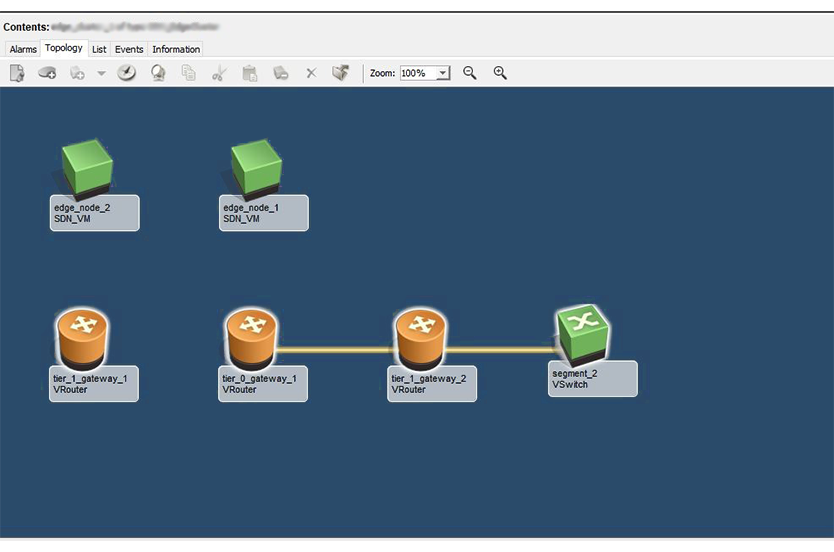Select the Events tab
This screenshot has height=552, width=834.
point(129,49)
